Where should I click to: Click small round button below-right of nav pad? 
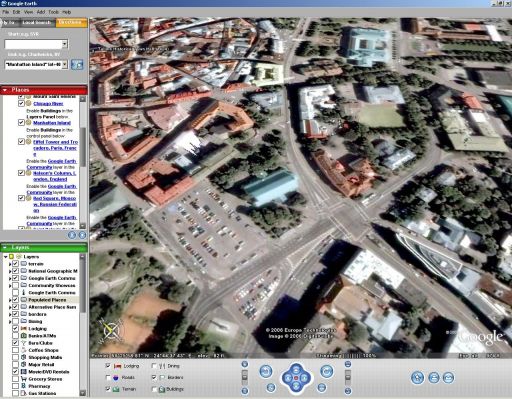pyautogui.click(x=321, y=387)
